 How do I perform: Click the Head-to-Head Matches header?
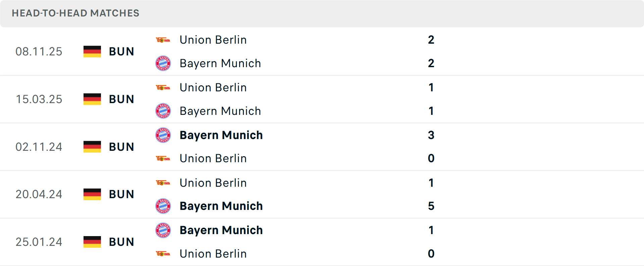click(75, 13)
